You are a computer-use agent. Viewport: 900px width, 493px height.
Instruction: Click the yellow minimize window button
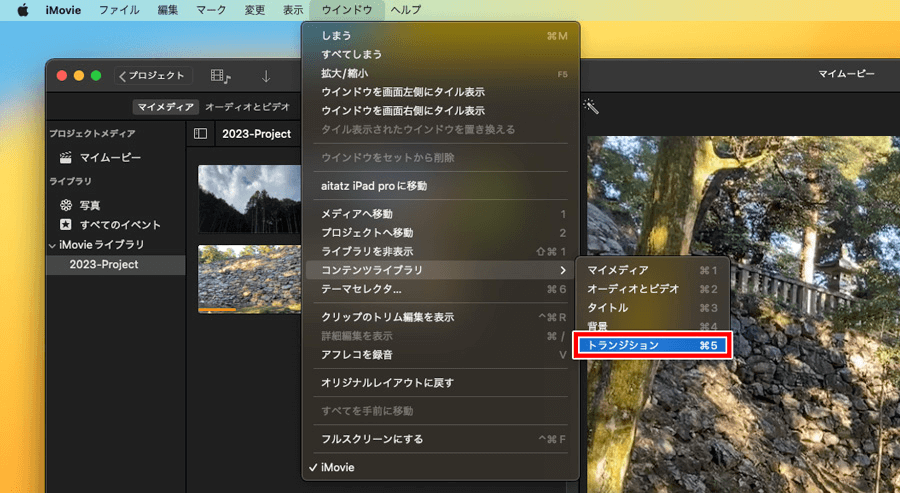(79, 76)
